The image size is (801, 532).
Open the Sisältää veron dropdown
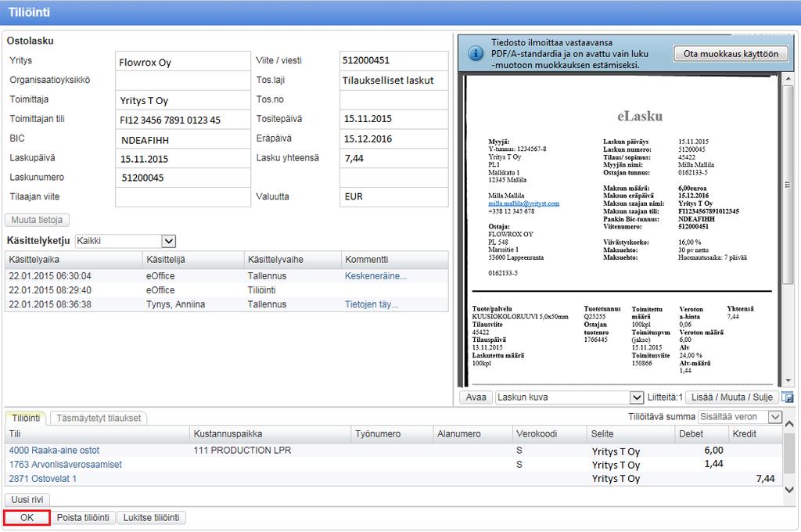tap(775, 417)
